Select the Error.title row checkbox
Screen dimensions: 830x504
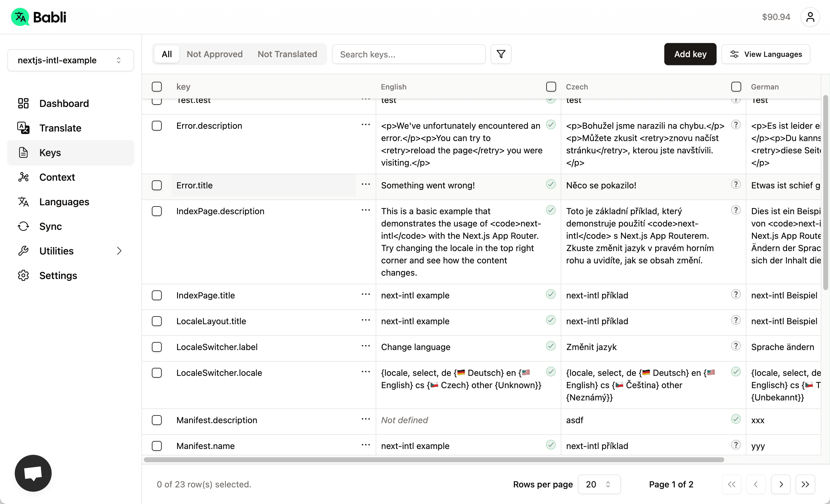coord(157,185)
